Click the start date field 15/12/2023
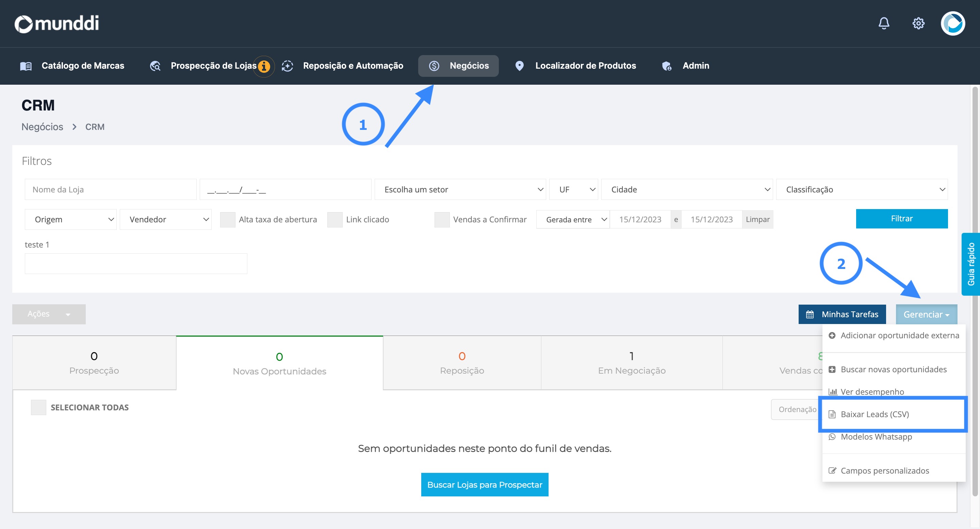The height and width of the screenshot is (529, 980). pos(640,219)
